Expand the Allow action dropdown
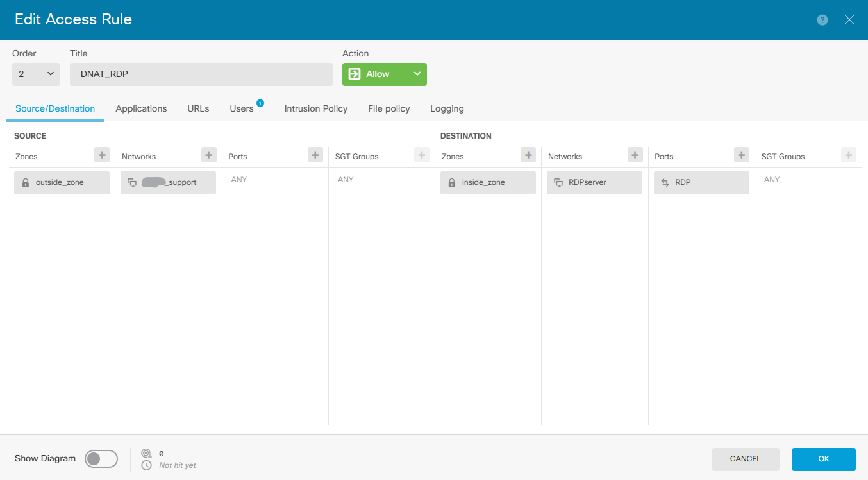The height and width of the screenshot is (480, 868). [x=417, y=74]
